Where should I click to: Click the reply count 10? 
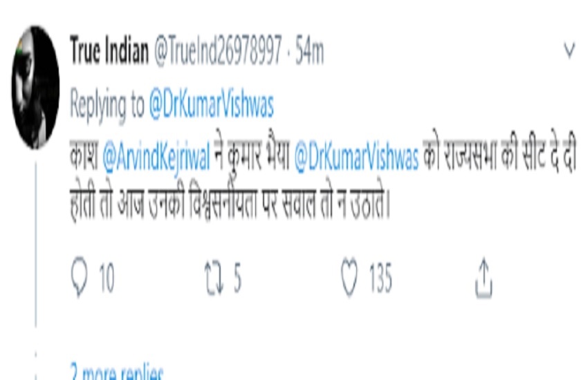click(x=107, y=278)
